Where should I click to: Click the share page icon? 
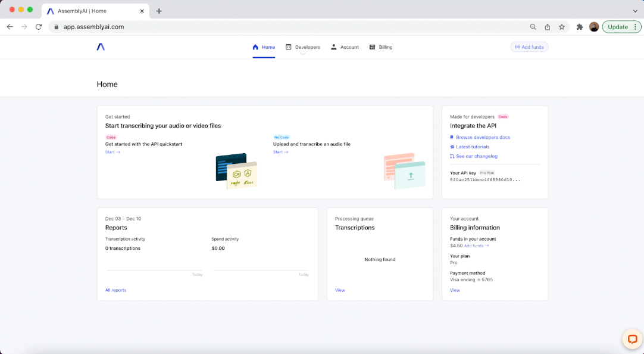(x=548, y=27)
